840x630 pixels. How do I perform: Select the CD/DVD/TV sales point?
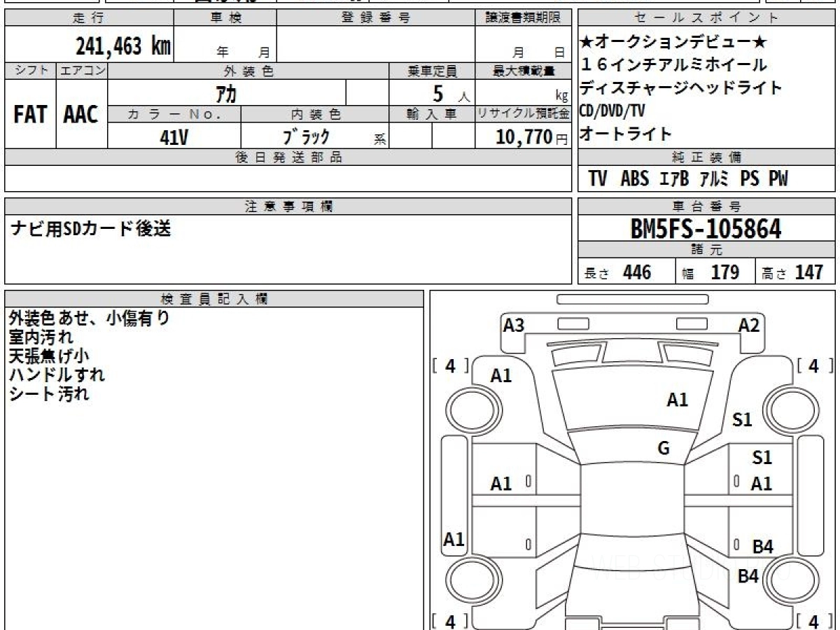[612, 111]
